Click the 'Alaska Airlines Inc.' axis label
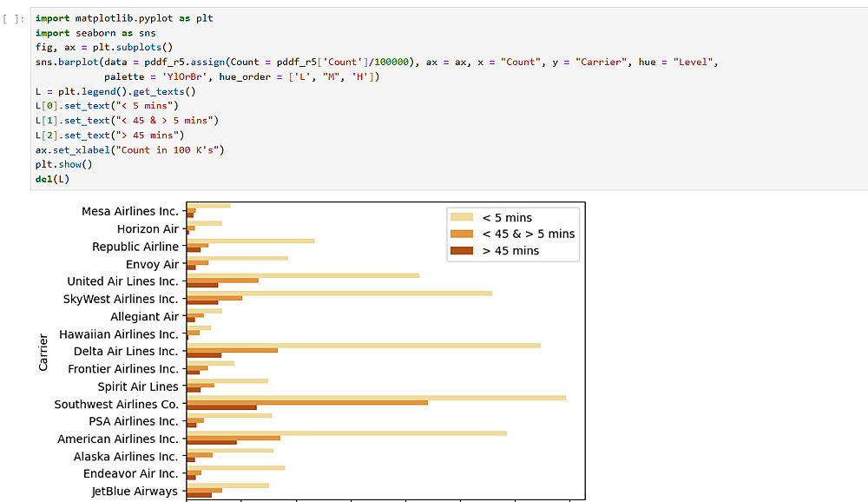This screenshot has width=868, height=502. (126, 457)
